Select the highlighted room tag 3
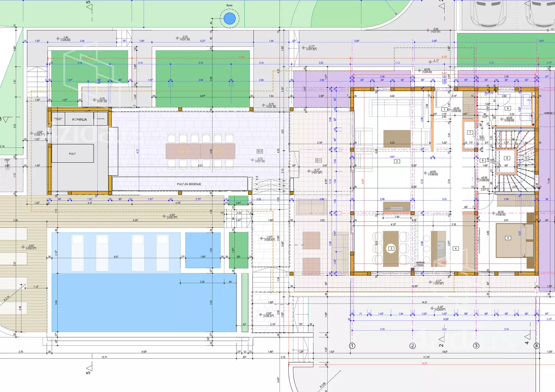The image size is (555, 392). (x=391, y=249)
